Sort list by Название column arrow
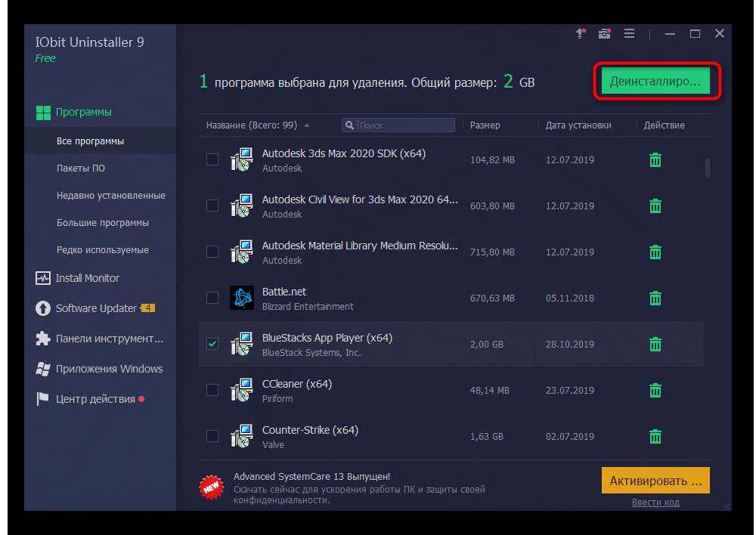The width and height of the screenshot is (756, 535). pos(306,125)
